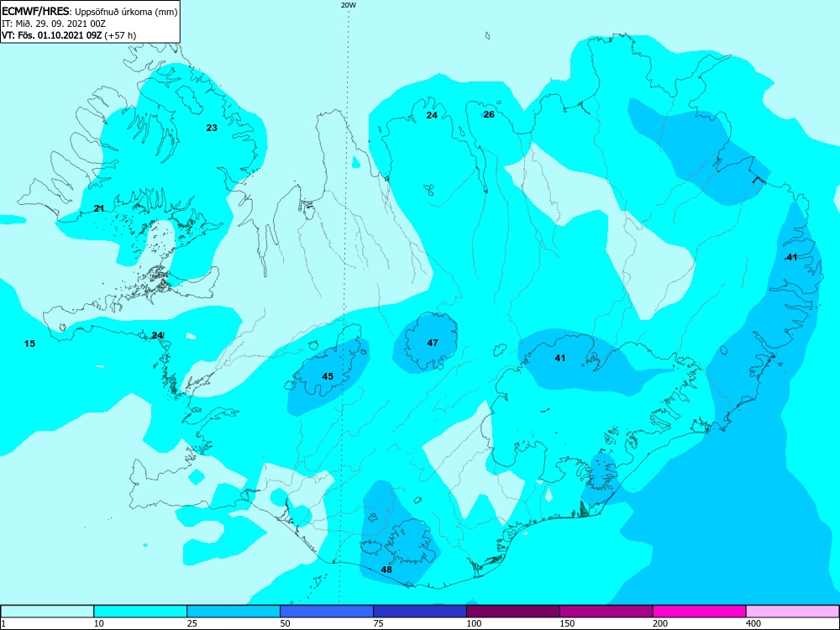Click the "IT: Mið. 29. 09. 2021 00Z" line
The image size is (840, 630).
click(x=52, y=24)
